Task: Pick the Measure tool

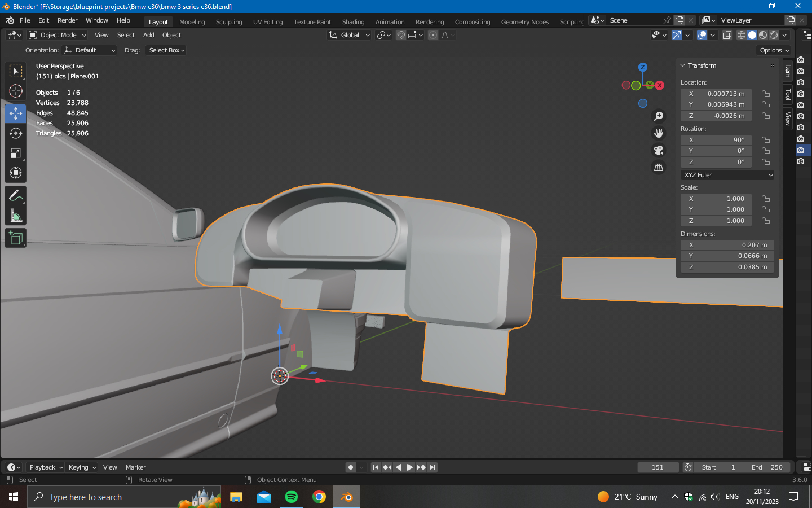Action: 15,216
